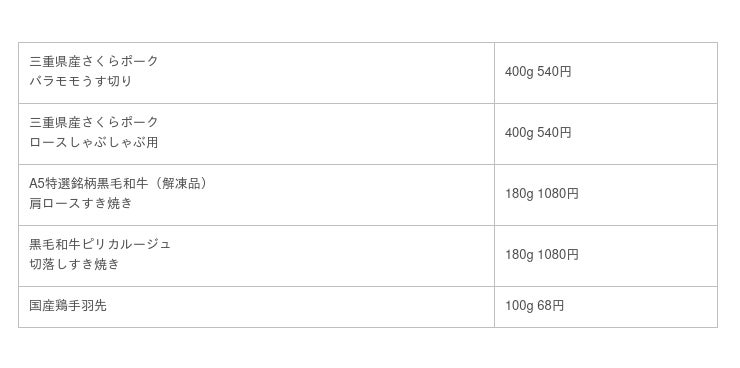Click the 三重県産さくらポーク バラモモうす切り cell
Screen dimensions: 740x368
(256, 73)
